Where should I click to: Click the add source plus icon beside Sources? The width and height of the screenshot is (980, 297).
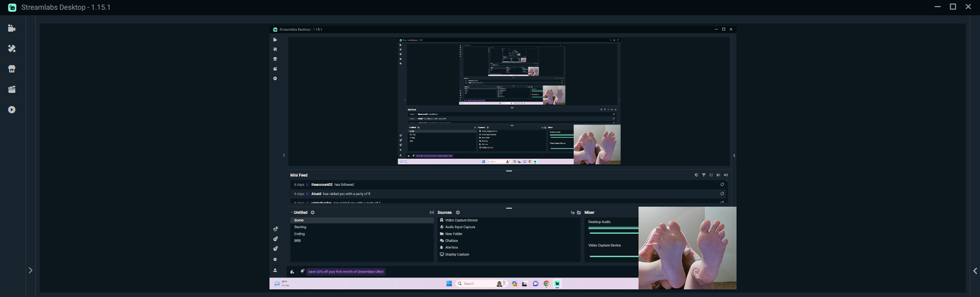[458, 213]
